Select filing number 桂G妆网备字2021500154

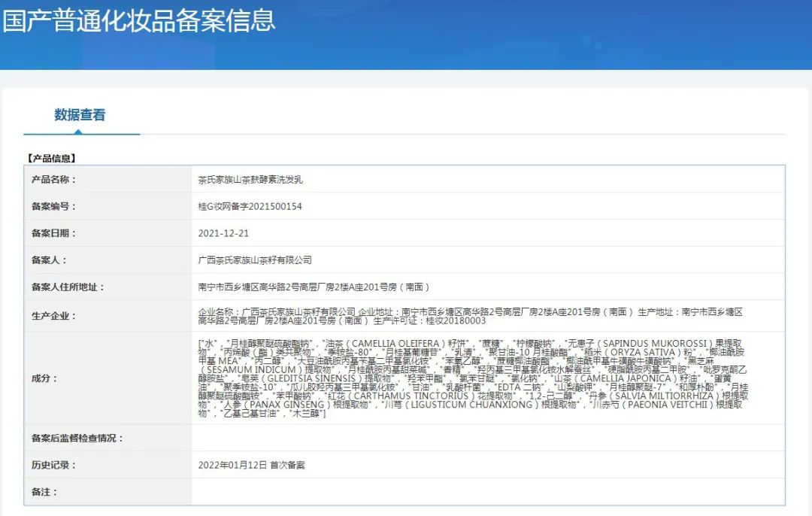(x=250, y=206)
